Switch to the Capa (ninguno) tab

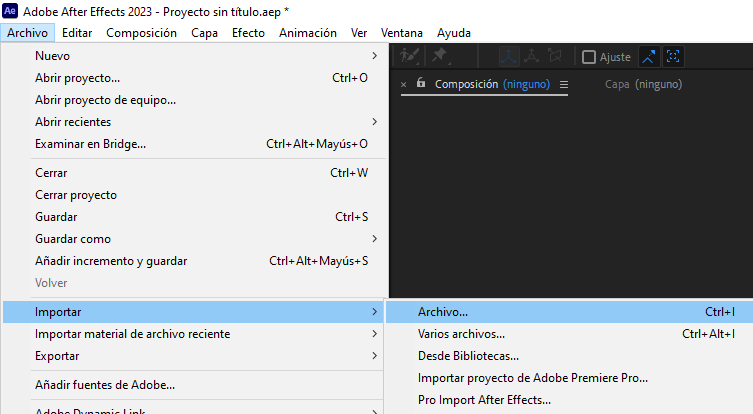643,85
